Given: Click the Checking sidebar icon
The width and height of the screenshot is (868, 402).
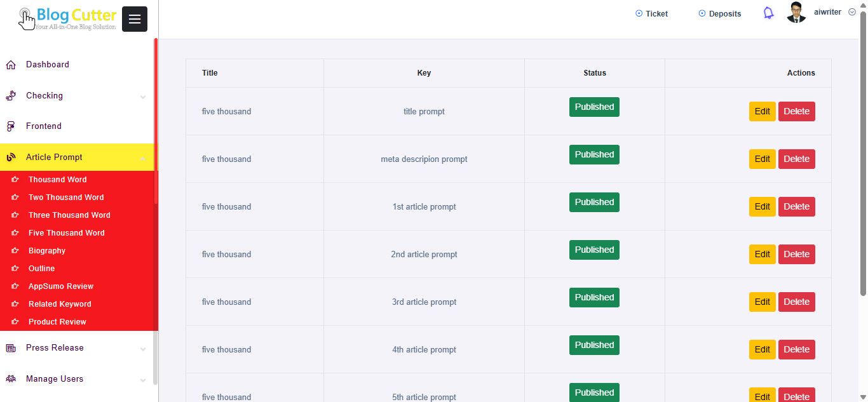Looking at the screenshot, I should pos(11,96).
